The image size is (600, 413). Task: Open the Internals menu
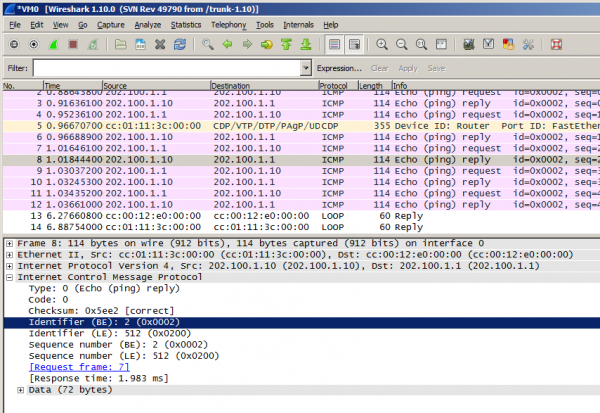click(298, 25)
